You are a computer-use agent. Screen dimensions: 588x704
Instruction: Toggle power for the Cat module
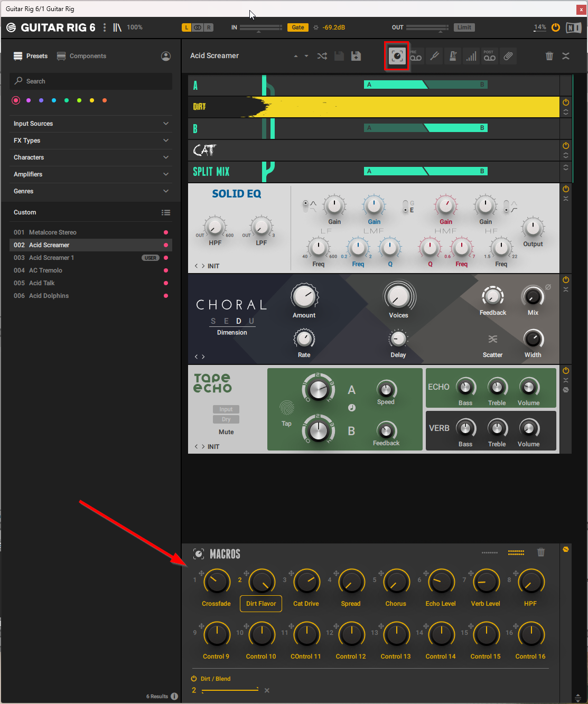pyautogui.click(x=566, y=146)
